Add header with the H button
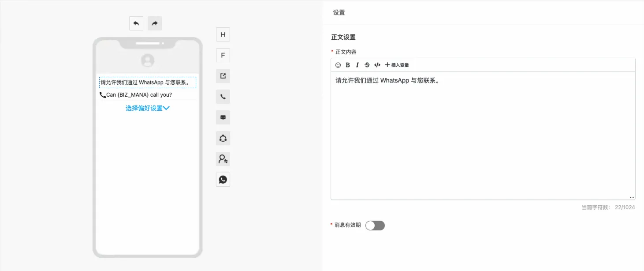 pos(223,34)
